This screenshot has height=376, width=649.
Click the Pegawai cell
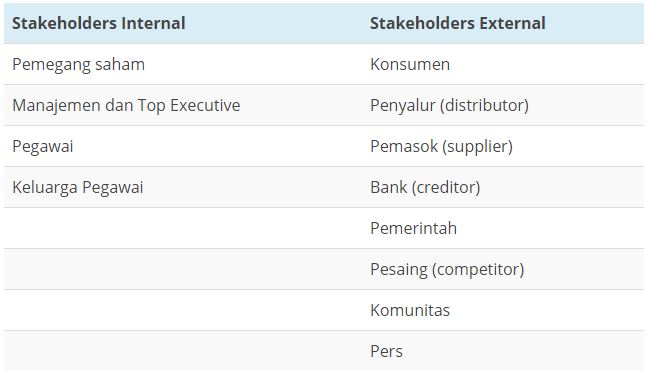183,146
